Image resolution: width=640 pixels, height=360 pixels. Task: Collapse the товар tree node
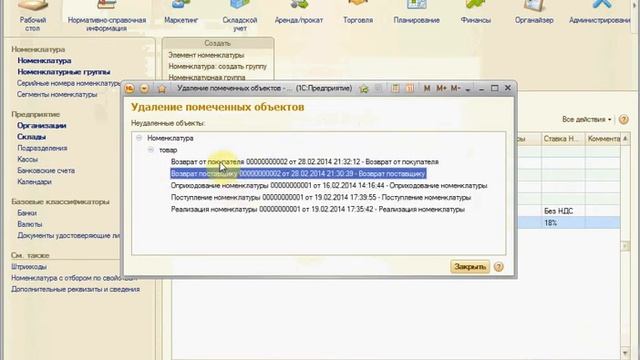(x=151, y=150)
